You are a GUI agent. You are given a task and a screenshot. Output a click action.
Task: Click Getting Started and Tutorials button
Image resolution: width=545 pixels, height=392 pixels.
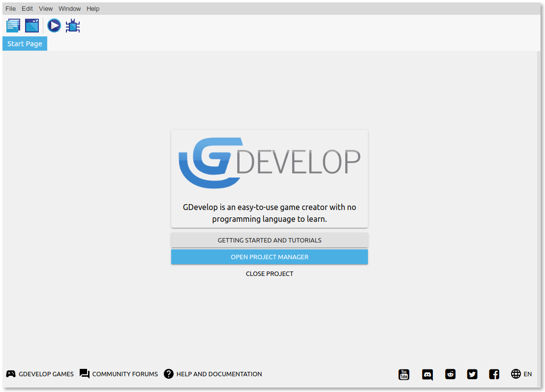point(270,241)
